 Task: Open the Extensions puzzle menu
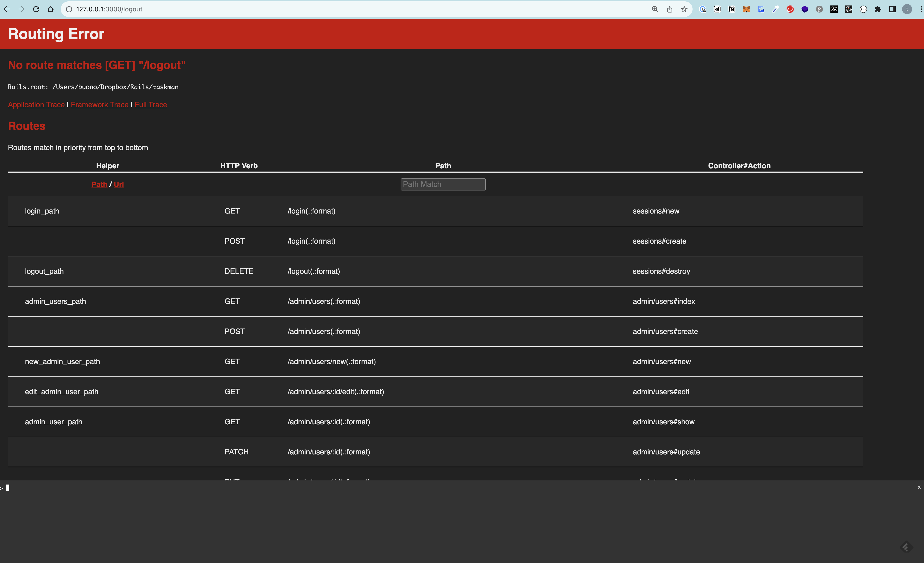878,9
